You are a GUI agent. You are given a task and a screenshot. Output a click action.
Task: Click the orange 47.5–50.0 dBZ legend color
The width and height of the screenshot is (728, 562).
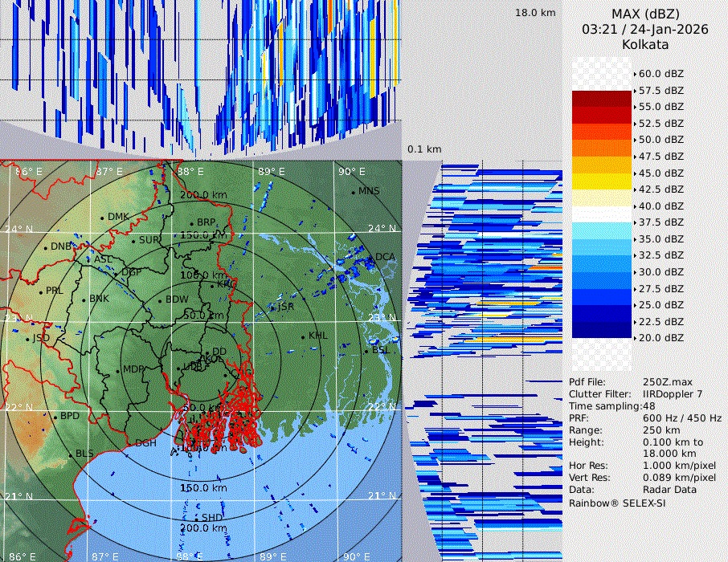tap(601, 149)
